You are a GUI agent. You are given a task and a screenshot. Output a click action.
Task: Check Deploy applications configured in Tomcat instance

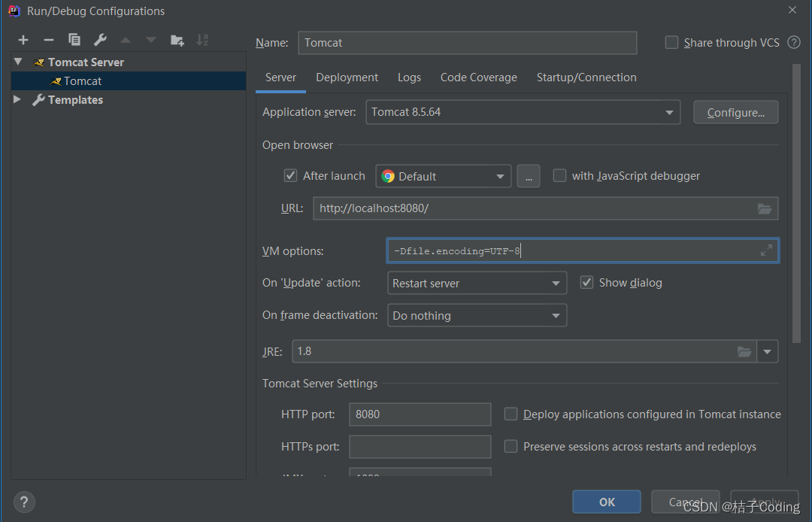tap(511, 414)
